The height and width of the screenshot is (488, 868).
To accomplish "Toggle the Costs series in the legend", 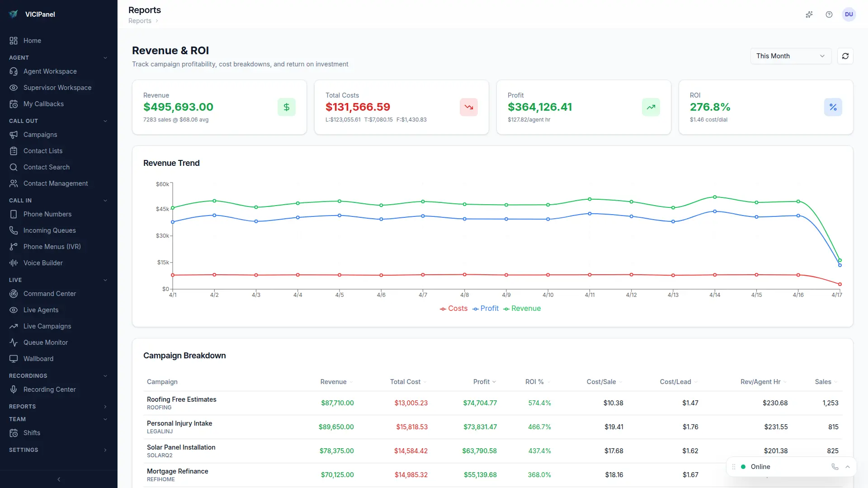I will click(x=453, y=309).
